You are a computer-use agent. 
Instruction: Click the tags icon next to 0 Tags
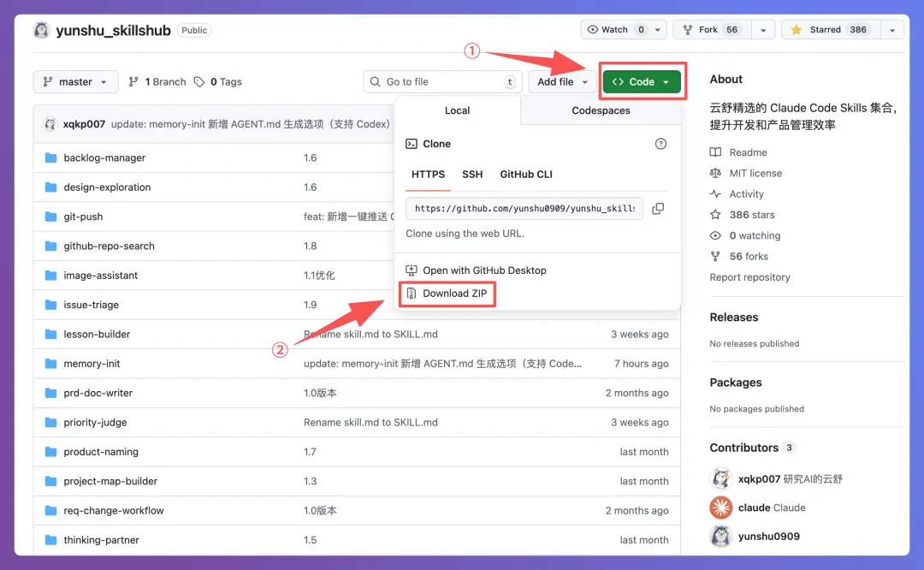click(x=199, y=82)
